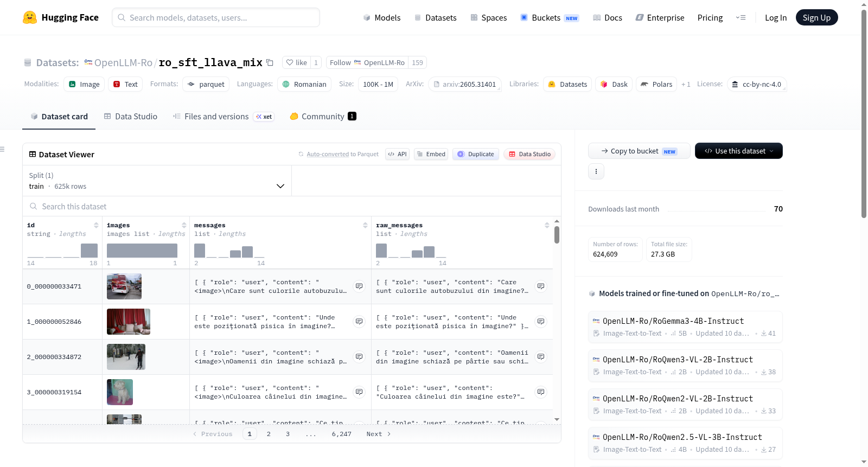Image resolution: width=868 pixels, height=467 pixels.
Task: Open the Models menu item
Action: pos(382,17)
